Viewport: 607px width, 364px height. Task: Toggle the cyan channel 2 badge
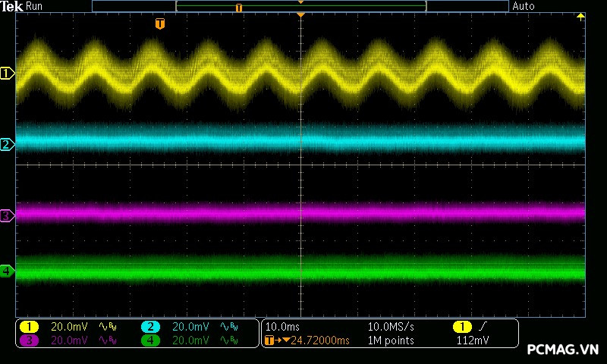point(150,327)
